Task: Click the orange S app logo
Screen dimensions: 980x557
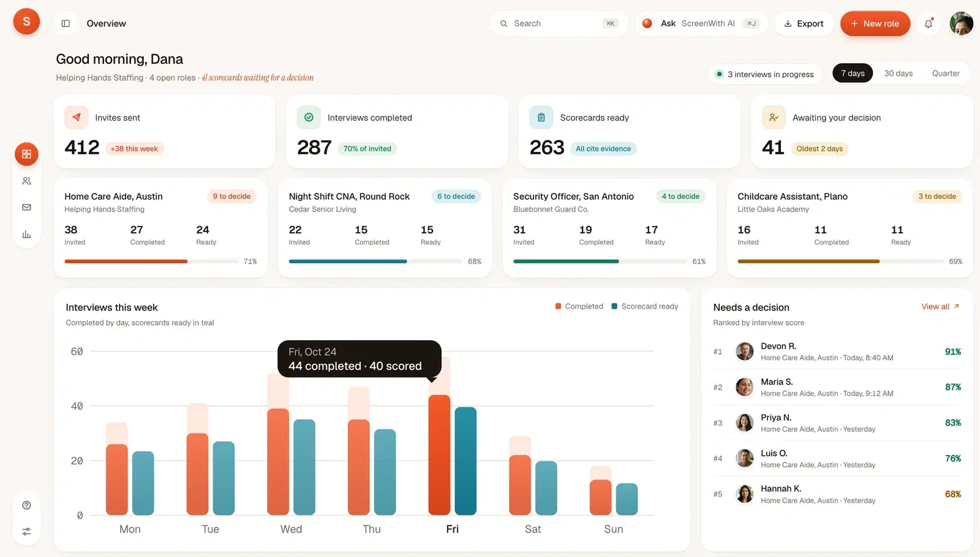Action: [x=26, y=22]
